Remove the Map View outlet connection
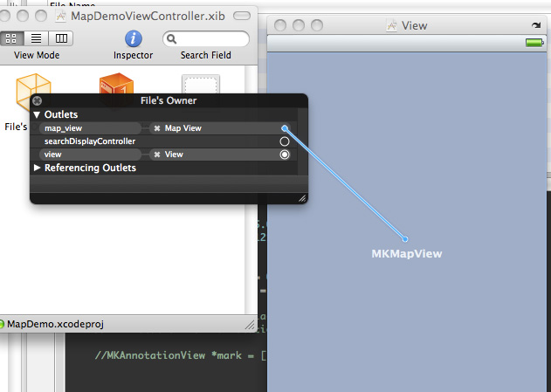 pos(157,128)
